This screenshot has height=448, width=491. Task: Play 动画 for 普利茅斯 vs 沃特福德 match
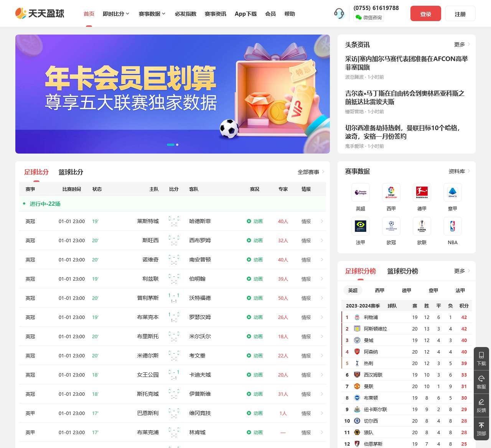tap(255, 298)
